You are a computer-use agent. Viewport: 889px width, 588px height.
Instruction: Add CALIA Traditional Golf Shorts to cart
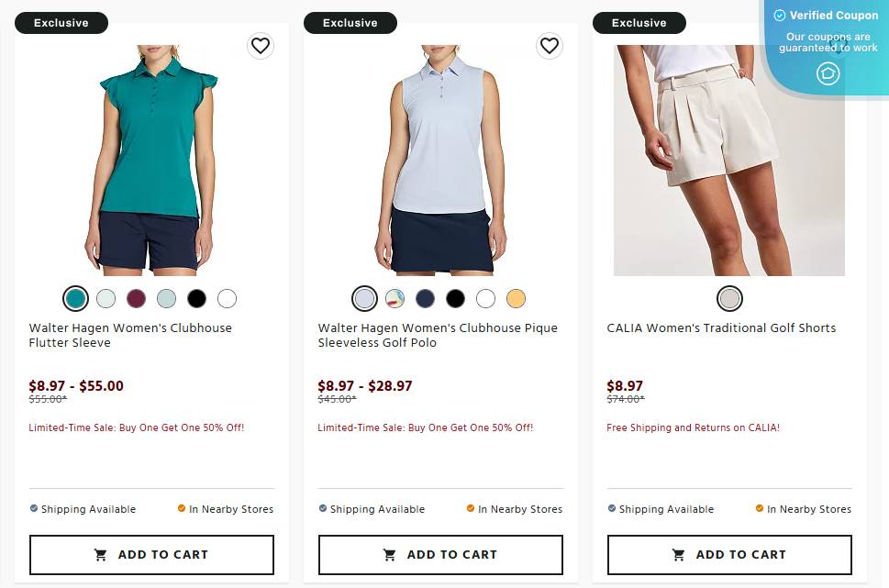729,555
